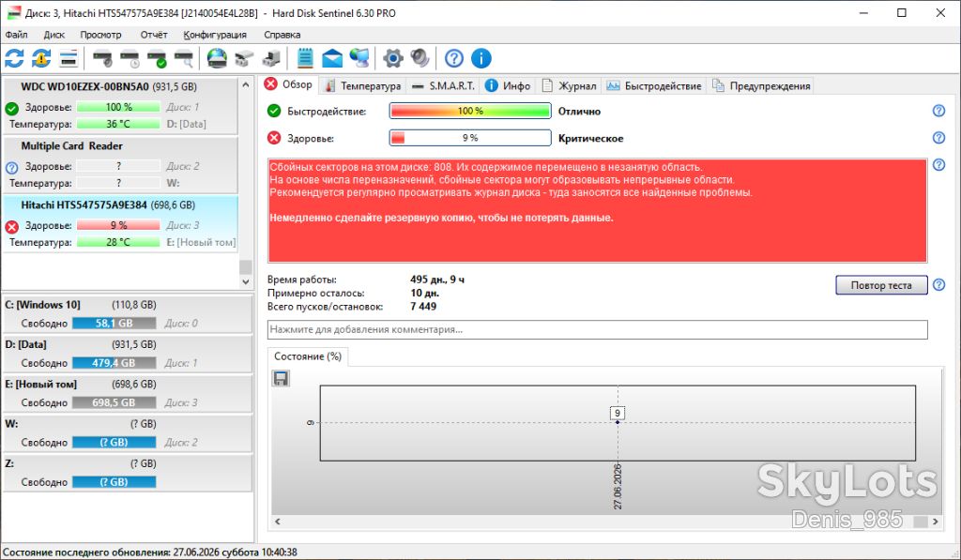Click the globe over disk toolbar icon
961x560 pixels.
pyautogui.click(x=217, y=59)
